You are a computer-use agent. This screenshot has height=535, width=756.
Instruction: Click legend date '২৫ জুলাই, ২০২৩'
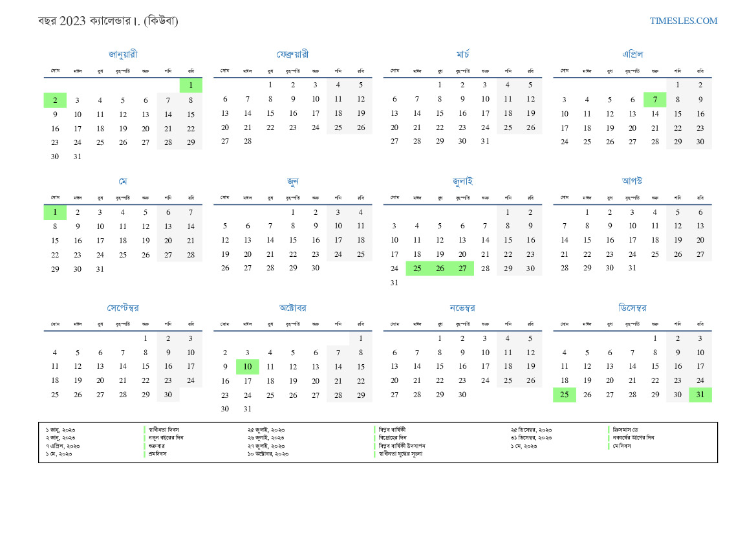tap(266, 430)
